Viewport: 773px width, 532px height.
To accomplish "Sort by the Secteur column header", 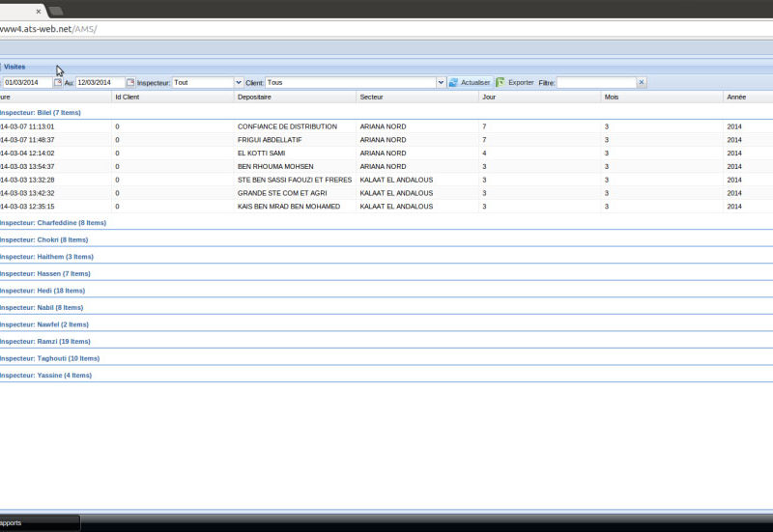I will coord(371,98).
